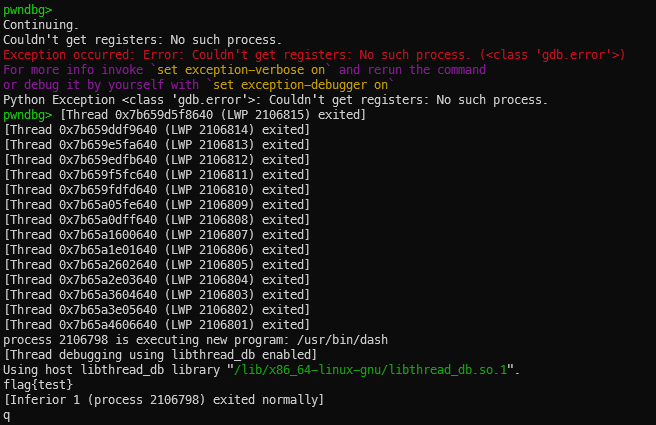Click the flag{test} output text
This screenshot has width=656, height=425.
coord(38,385)
